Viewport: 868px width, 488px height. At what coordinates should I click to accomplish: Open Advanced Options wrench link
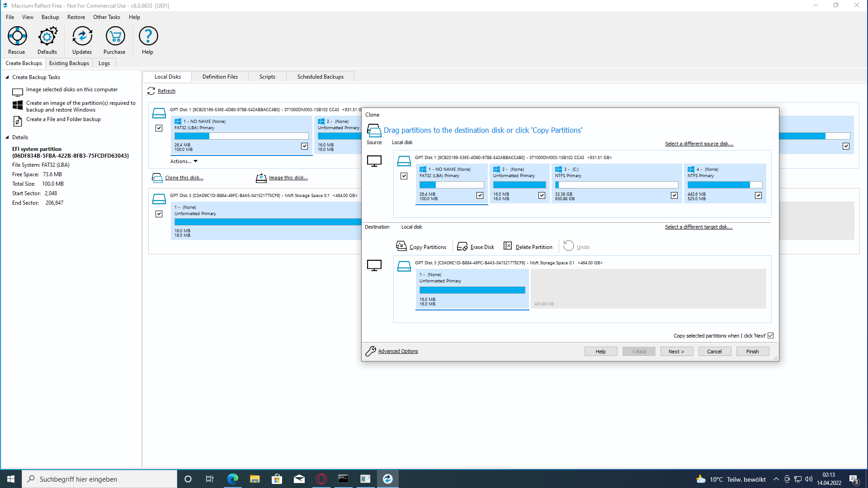pyautogui.click(x=398, y=351)
